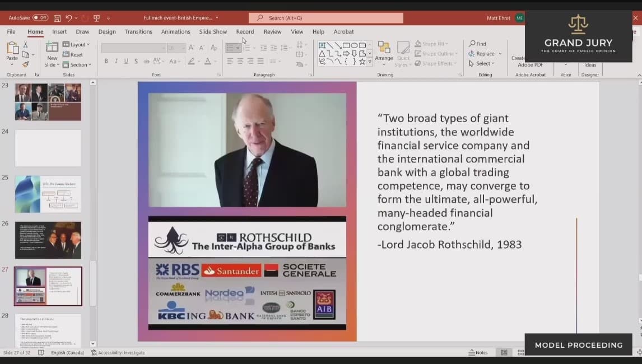The height and width of the screenshot is (364, 642).
Task: Insert a New Slide
Action: (52, 54)
